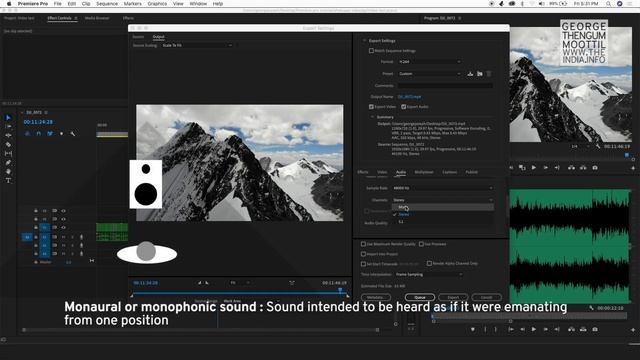The image size is (640, 360).
Task: Open the Format dropdown
Action: tap(430, 62)
